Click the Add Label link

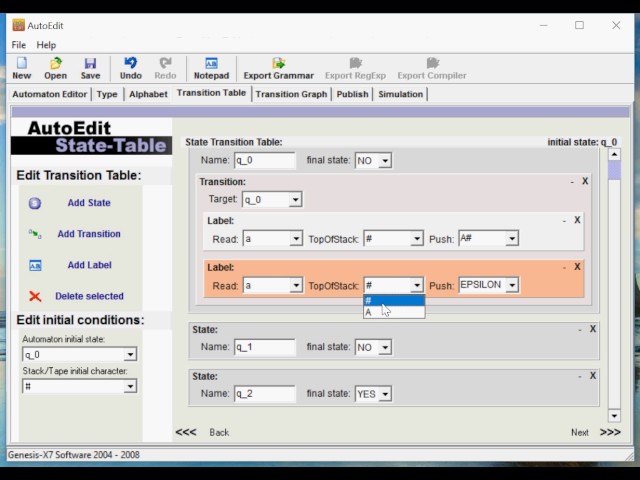[89, 265]
